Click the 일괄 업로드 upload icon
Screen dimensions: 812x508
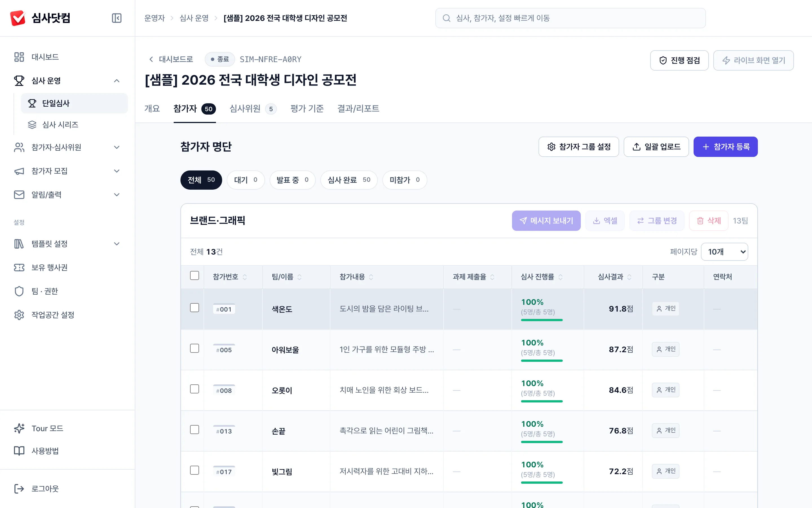click(637, 147)
